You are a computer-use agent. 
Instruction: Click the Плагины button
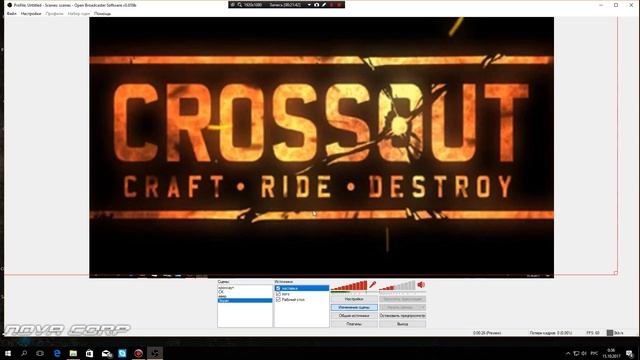[x=354, y=324]
